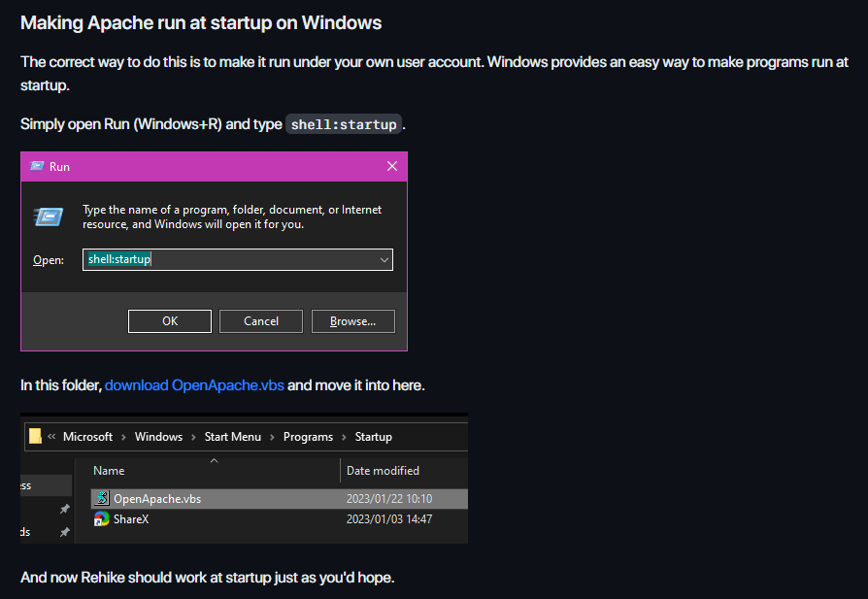Click the shell:startup inline code text
Image resolution: width=868 pixels, height=599 pixels.
pyautogui.click(x=344, y=124)
